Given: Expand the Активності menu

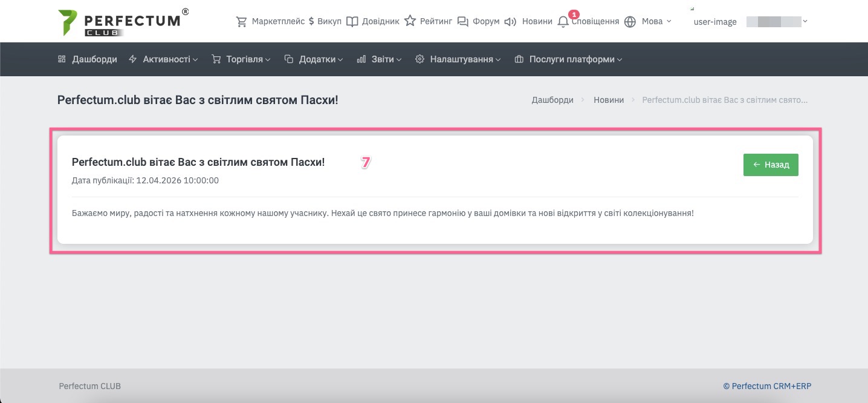Looking at the screenshot, I should point(164,59).
